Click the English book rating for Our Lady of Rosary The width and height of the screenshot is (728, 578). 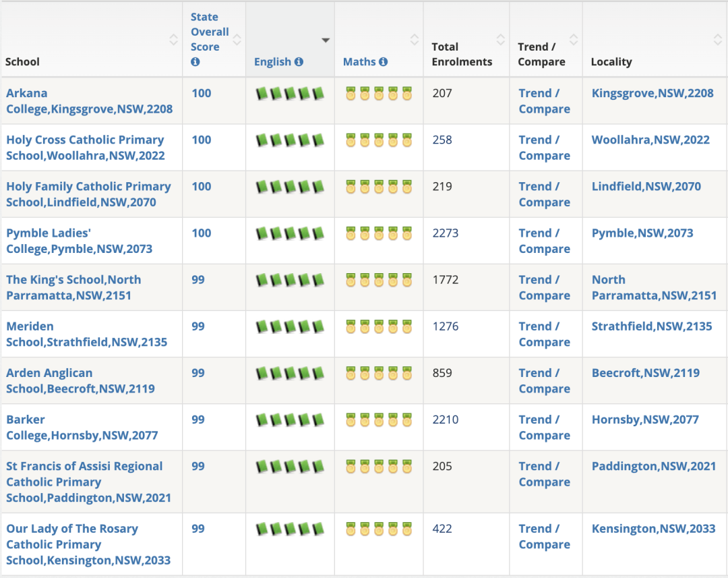pyautogui.click(x=290, y=529)
